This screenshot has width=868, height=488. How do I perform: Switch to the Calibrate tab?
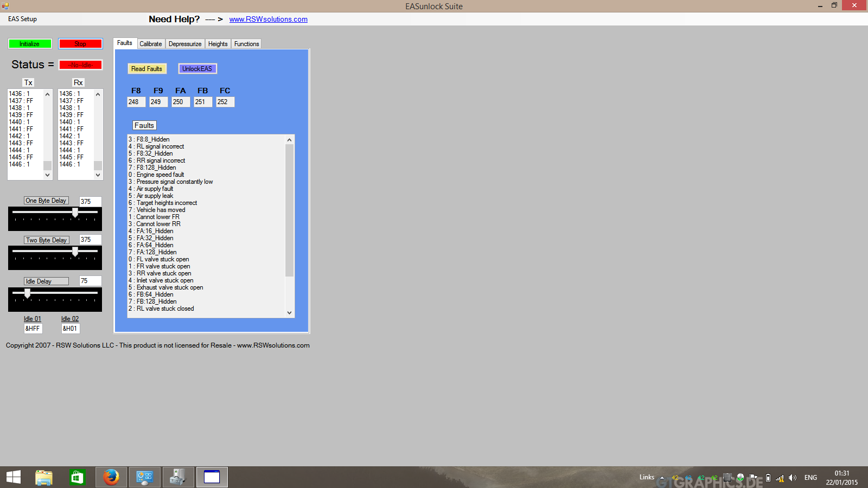[x=150, y=44]
